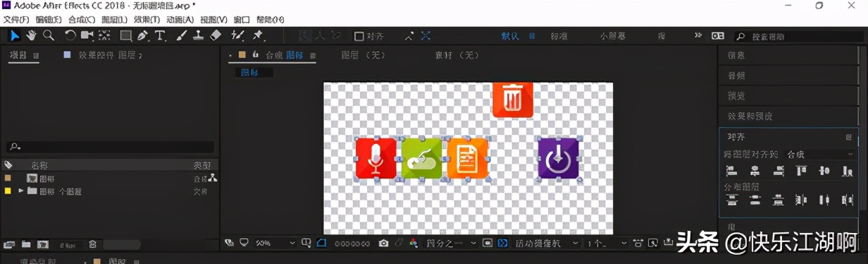The width and height of the screenshot is (868, 264).
Task: Select the Clone Stamp tool
Action: [198, 35]
